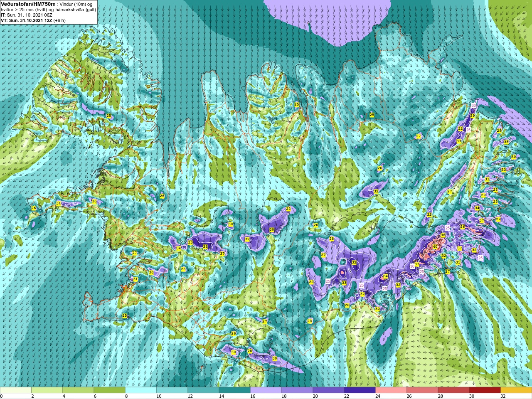Viewport: 532px width, 399px height.
Task: Select the salmon 26–28 legend swatch
Action: coord(422,390)
